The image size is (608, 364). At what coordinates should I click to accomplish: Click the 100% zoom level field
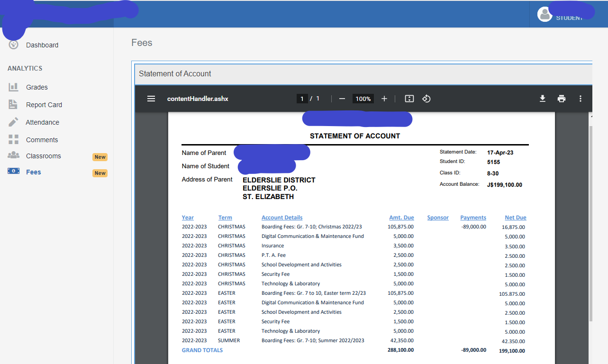click(363, 99)
